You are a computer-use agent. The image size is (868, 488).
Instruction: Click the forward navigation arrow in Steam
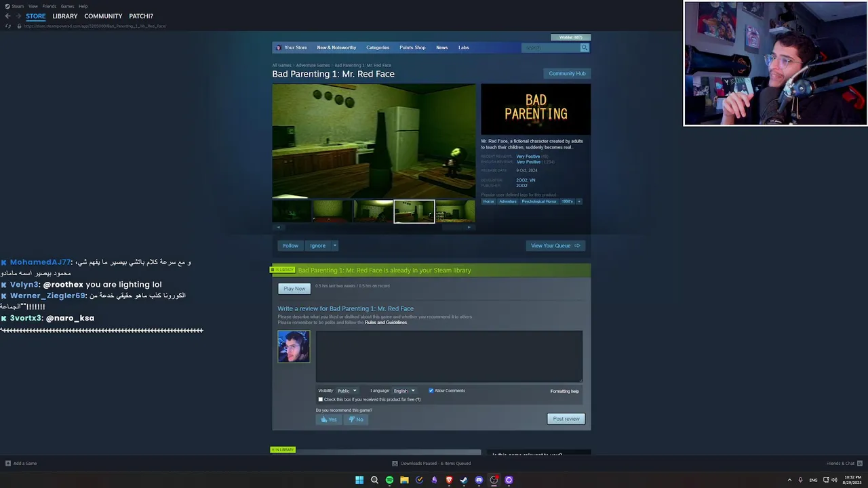point(18,16)
